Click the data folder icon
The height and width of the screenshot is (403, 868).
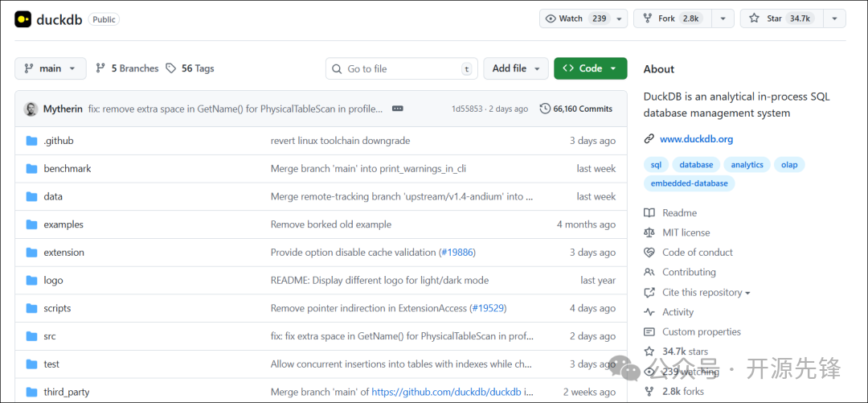tap(31, 196)
